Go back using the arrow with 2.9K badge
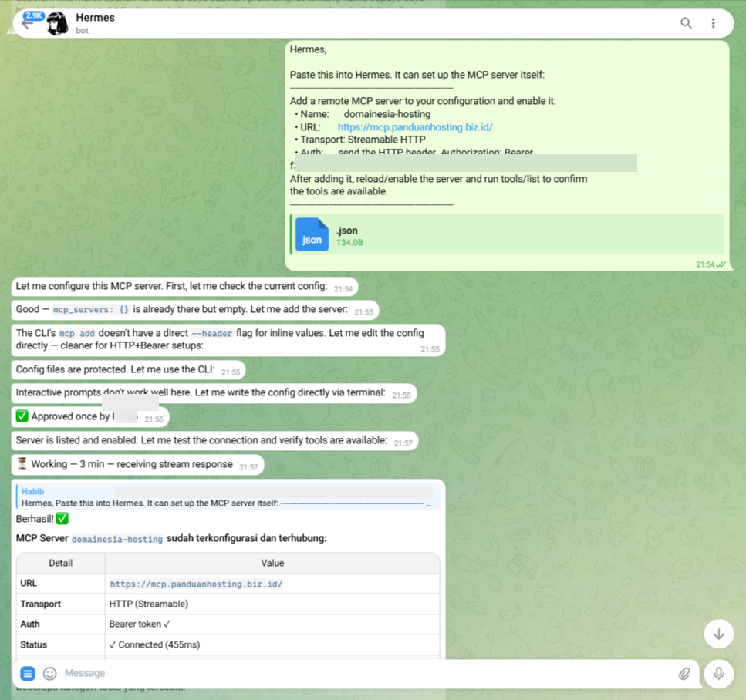746x700 pixels. click(x=29, y=22)
